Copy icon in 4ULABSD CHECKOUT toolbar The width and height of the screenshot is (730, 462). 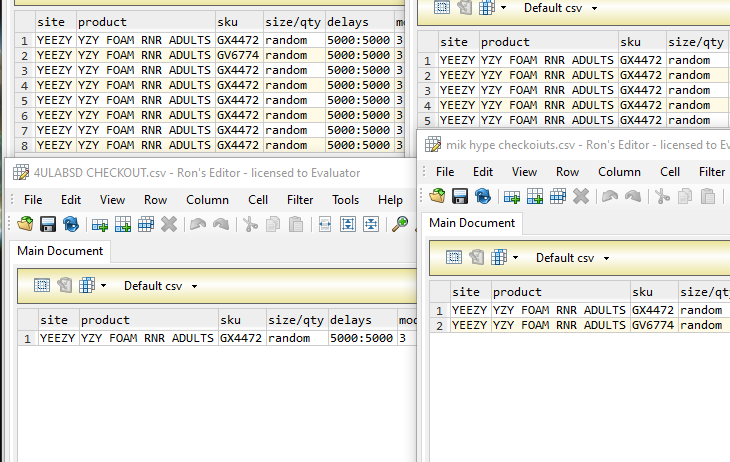point(273,224)
